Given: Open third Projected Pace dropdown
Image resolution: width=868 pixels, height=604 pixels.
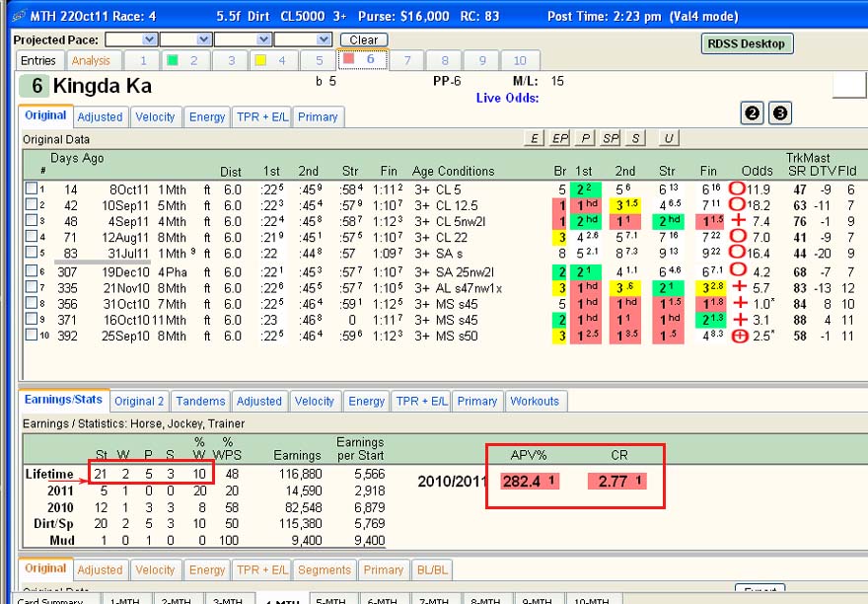Looking at the screenshot, I should (x=263, y=39).
